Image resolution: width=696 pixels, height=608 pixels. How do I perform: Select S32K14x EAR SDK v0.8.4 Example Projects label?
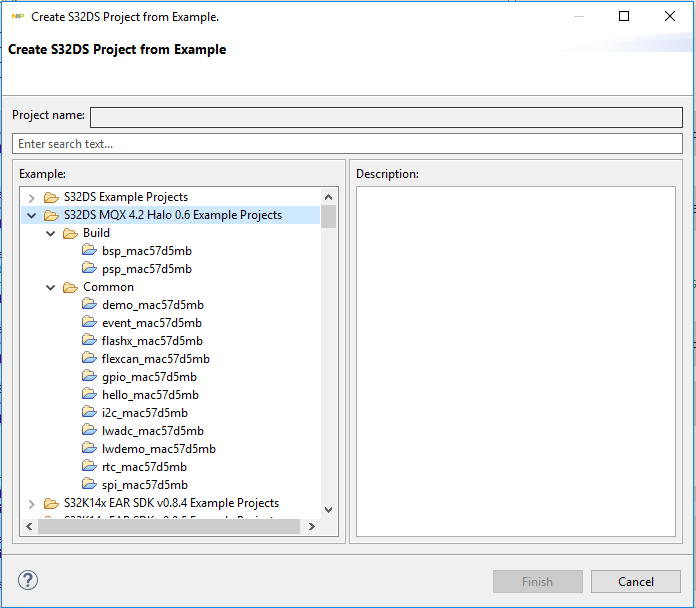point(171,503)
